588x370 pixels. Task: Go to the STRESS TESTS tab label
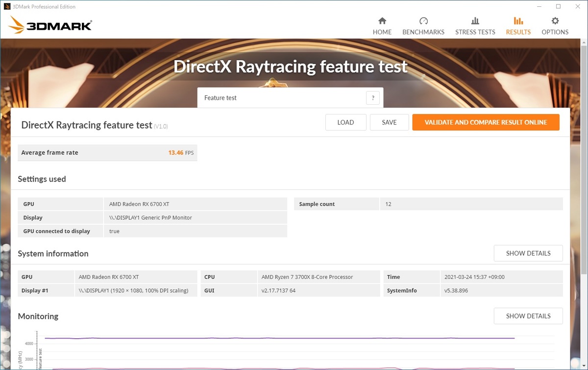[475, 32]
